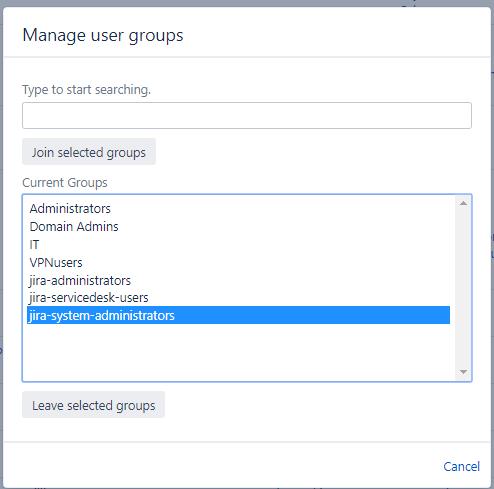
Task: Click empty space below jira-system-administrators in list
Action: (238, 352)
